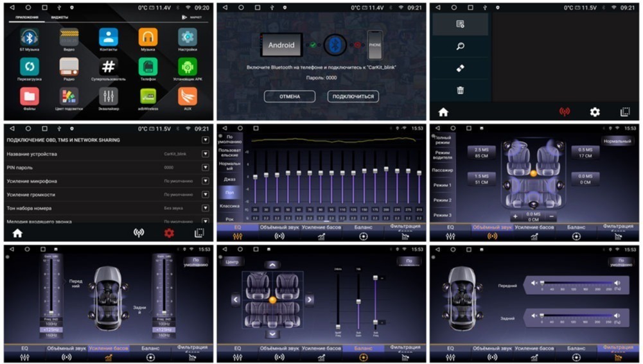
Task: Select the Приложения tab
Action: (x=27, y=17)
